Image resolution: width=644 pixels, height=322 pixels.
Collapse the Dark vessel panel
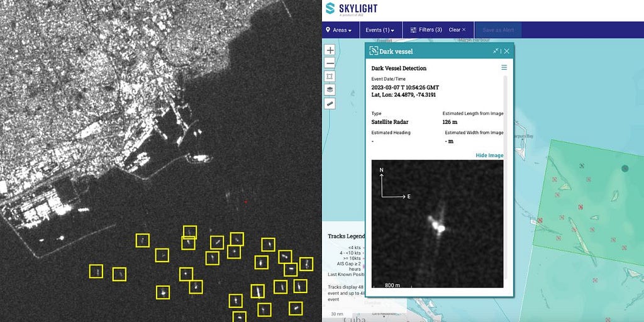(x=496, y=51)
